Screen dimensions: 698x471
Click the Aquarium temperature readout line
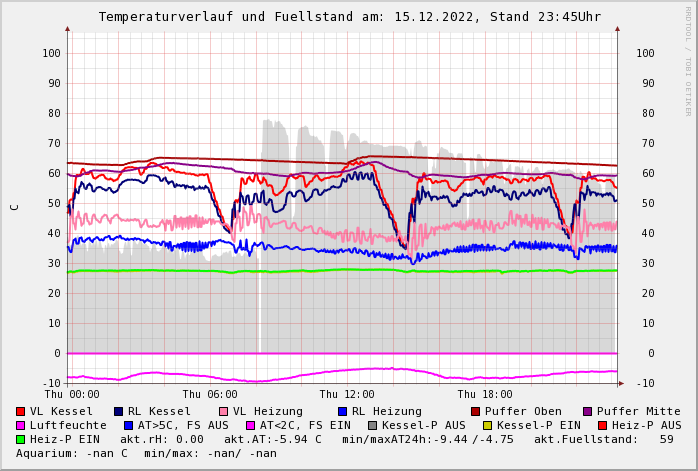pyautogui.click(x=146, y=454)
